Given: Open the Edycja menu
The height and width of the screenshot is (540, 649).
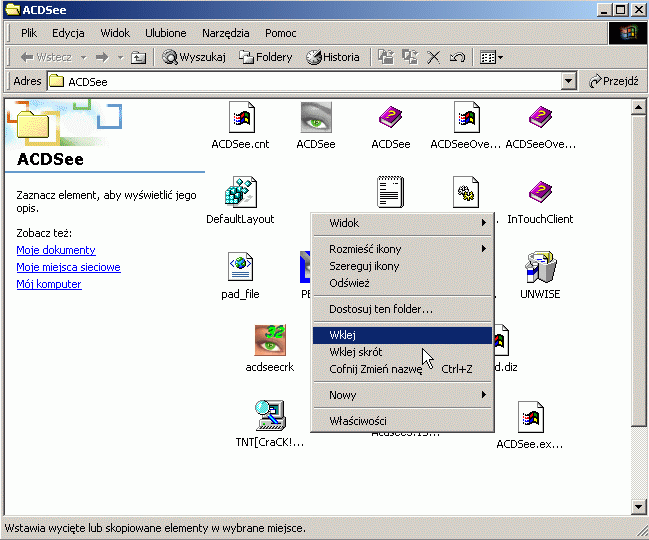Looking at the screenshot, I should 68,33.
